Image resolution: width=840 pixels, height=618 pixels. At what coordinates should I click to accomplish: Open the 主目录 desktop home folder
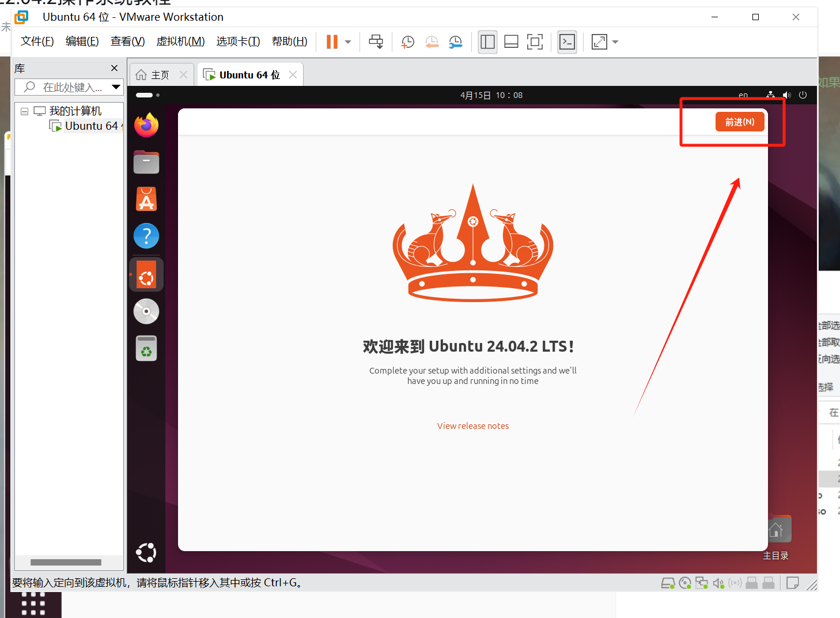[775, 538]
